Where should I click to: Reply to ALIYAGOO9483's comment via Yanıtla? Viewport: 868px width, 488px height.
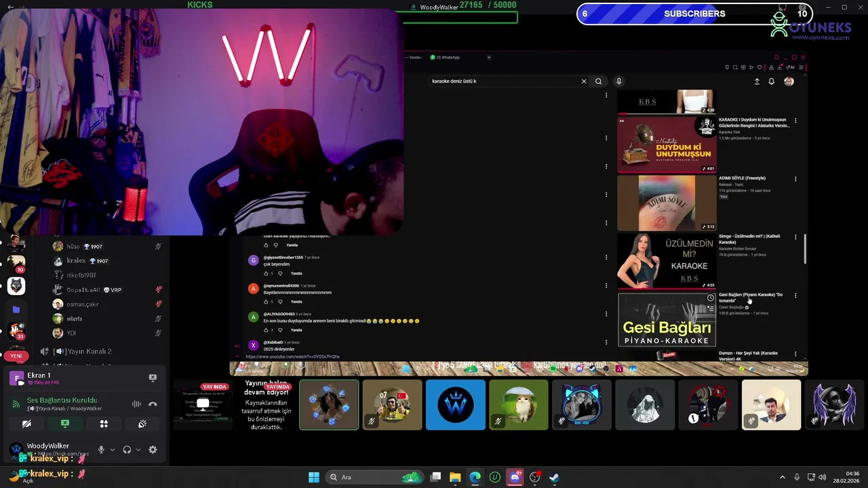click(x=296, y=330)
